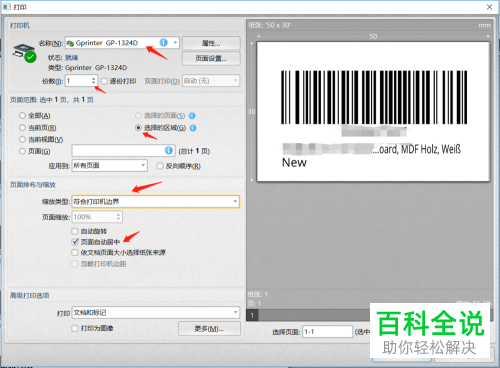This screenshot has width=500, height=368.
Task: Increase the 份数 copies spinner value
Action: (93, 78)
